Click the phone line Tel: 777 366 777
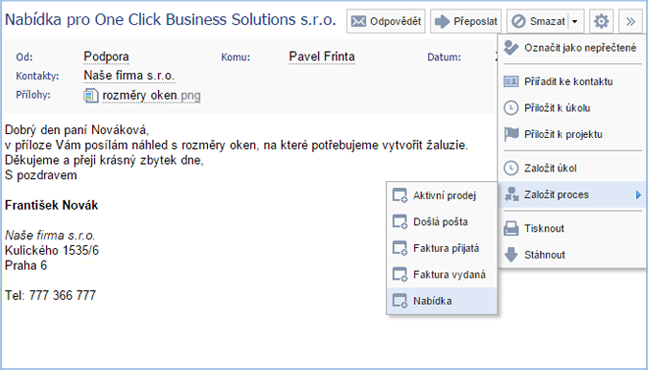The height and width of the screenshot is (370, 648). [x=50, y=295]
